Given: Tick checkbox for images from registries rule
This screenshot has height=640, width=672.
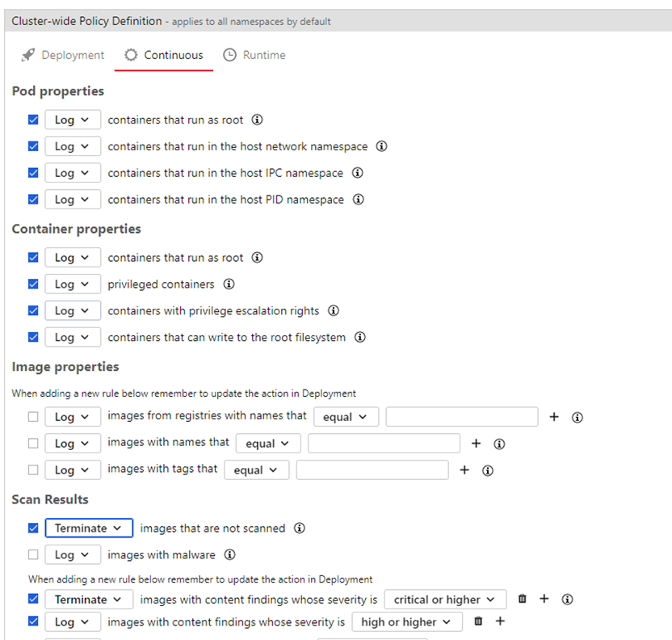Looking at the screenshot, I should (33, 417).
